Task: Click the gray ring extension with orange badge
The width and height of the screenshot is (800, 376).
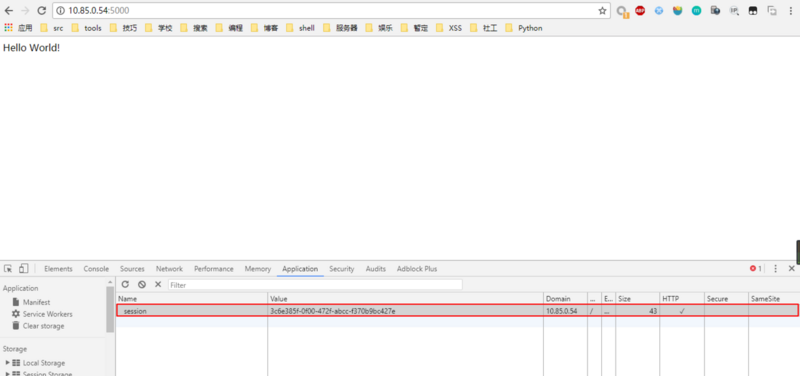Action: click(x=621, y=11)
